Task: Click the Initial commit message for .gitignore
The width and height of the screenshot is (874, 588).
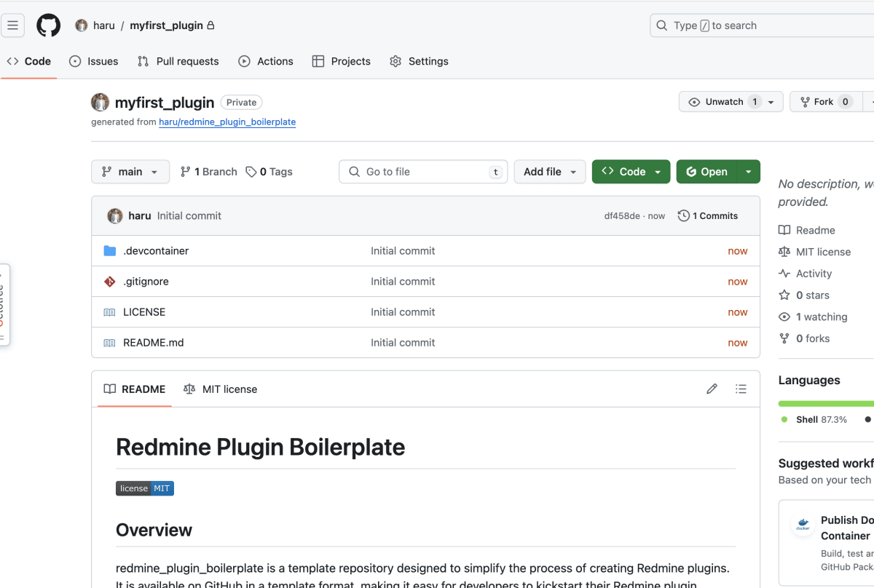Action: pos(403,282)
